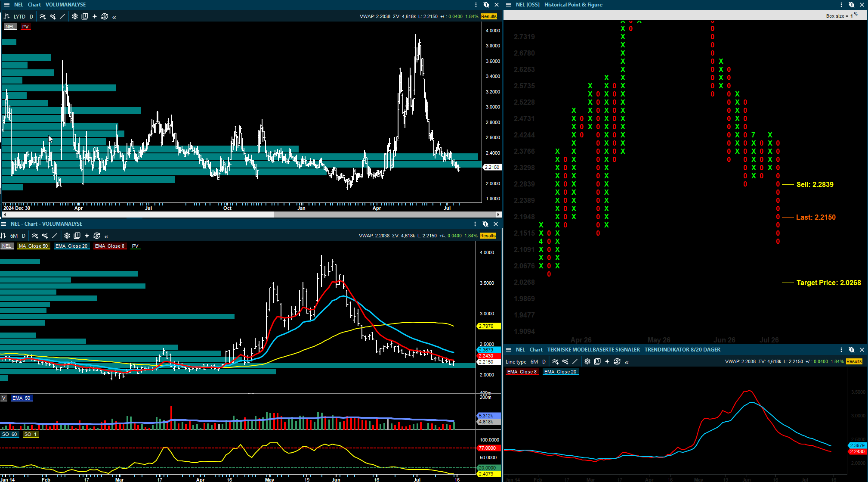Click Results button in middle 6M chart

coord(488,236)
